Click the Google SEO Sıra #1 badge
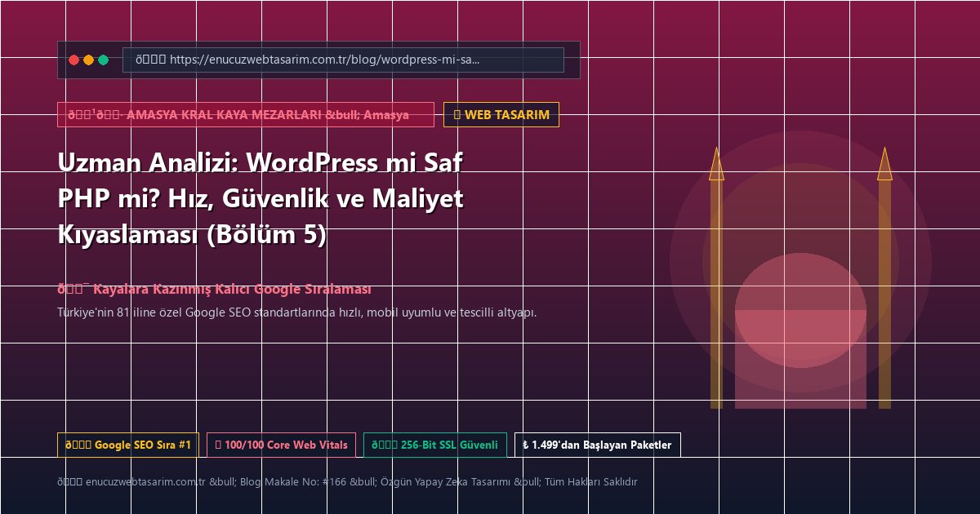980x514 pixels. [x=127, y=445]
